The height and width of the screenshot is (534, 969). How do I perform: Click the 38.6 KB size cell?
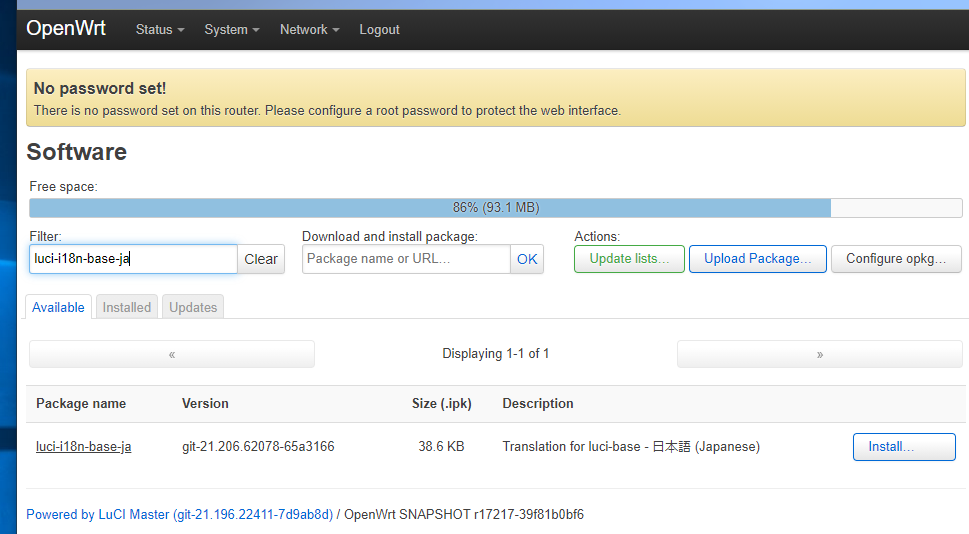[x=441, y=446]
